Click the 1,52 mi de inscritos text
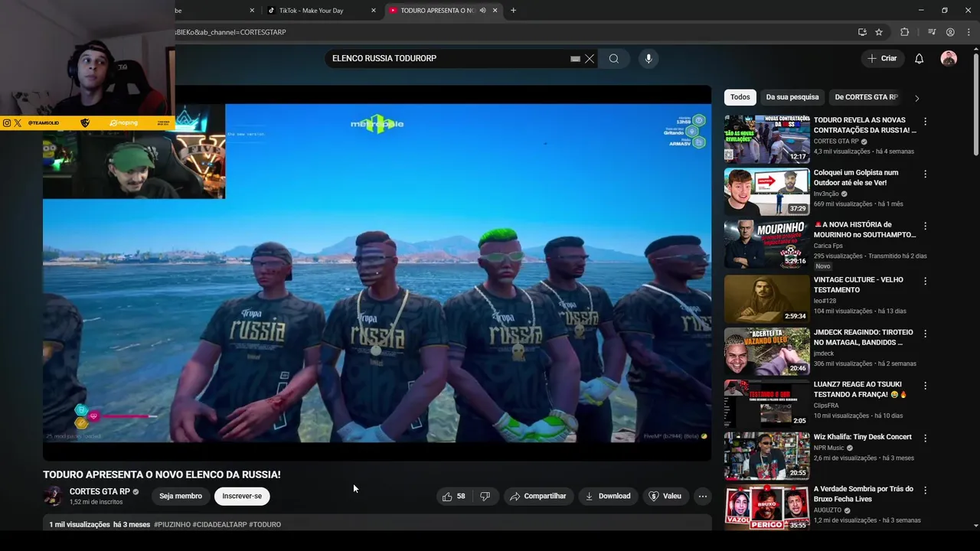Viewport: 980px width, 551px height. [x=96, y=502]
